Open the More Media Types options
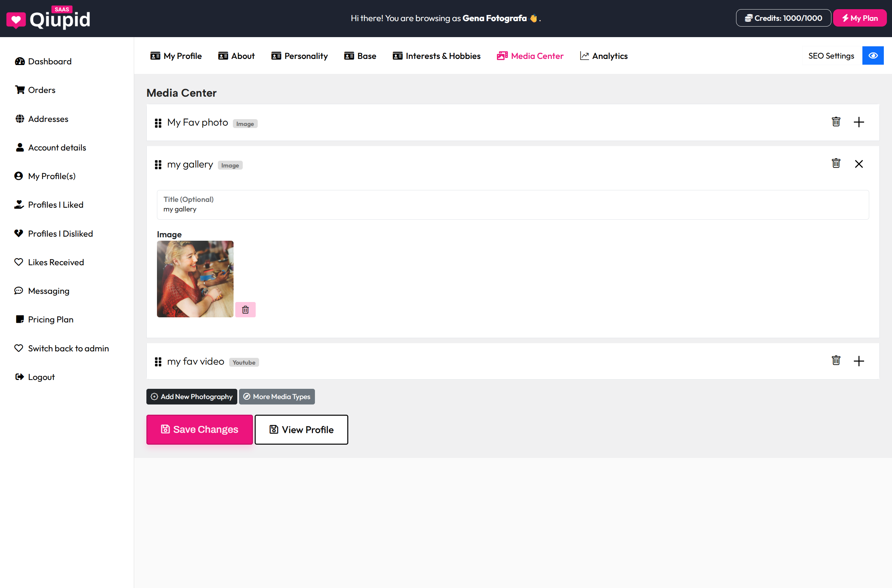 point(277,396)
